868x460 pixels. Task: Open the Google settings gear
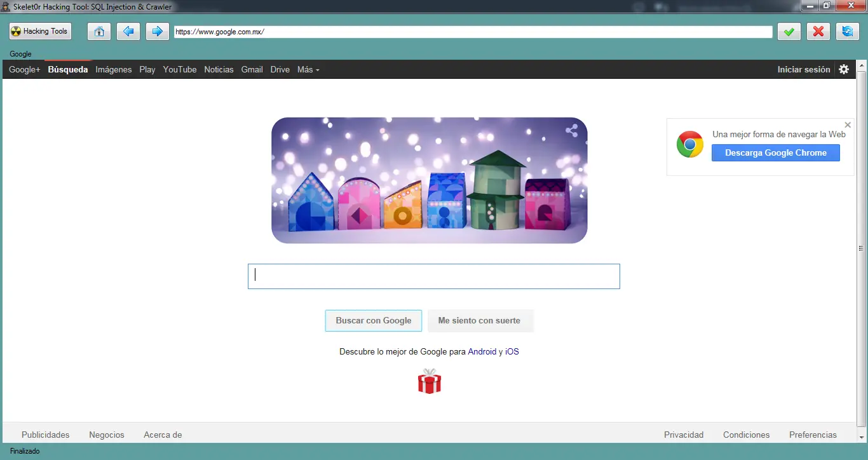[x=844, y=69]
